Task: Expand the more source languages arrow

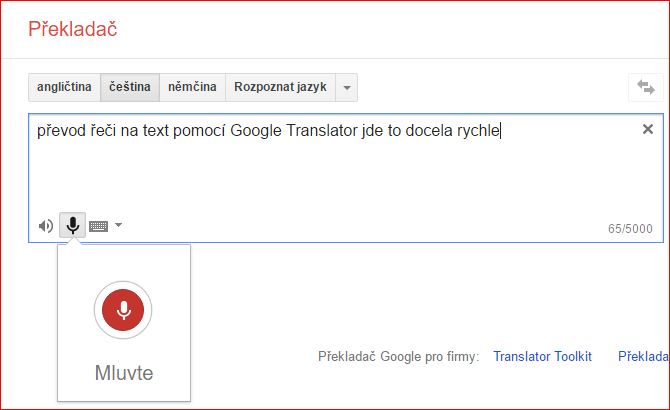Action: click(347, 88)
